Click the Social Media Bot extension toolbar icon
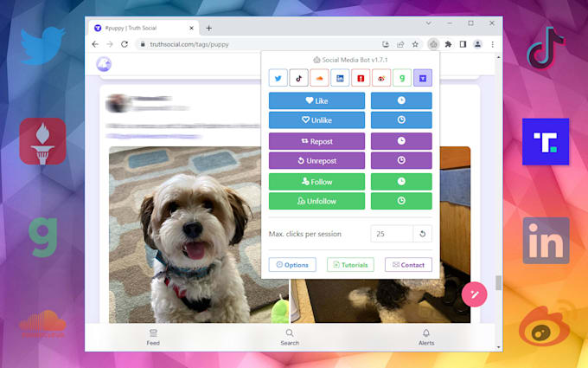This screenshot has width=588, height=368. 433,44
